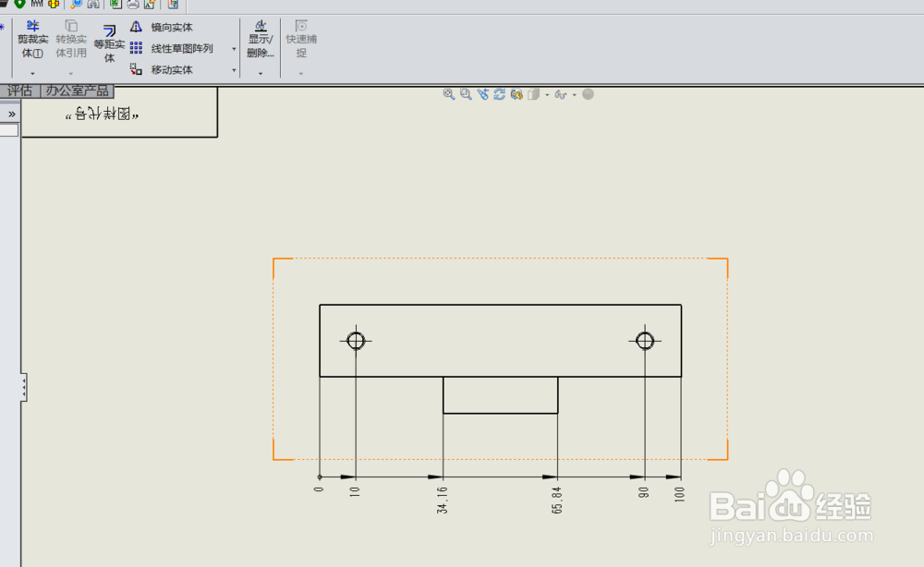
Task: Activate Quick Snaps (快速捕捉)
Action: [x=300, y=41]
